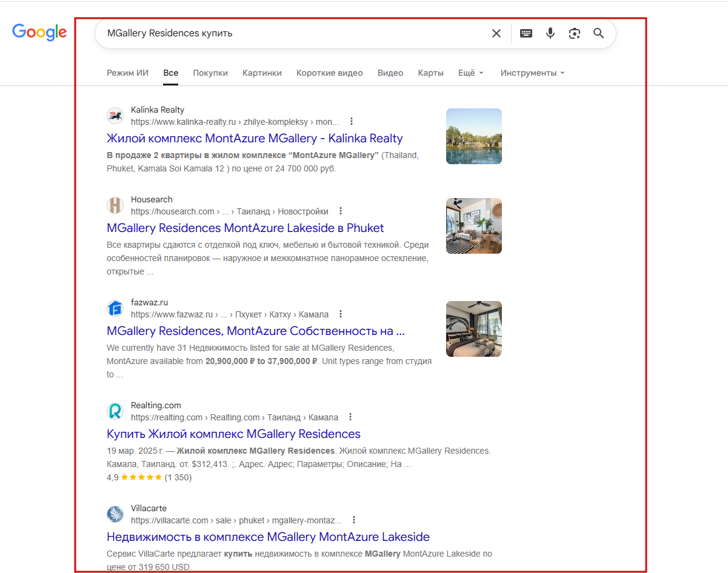Switch to Видео tab
Screen dimensions: 728x573
coord(390,73)
